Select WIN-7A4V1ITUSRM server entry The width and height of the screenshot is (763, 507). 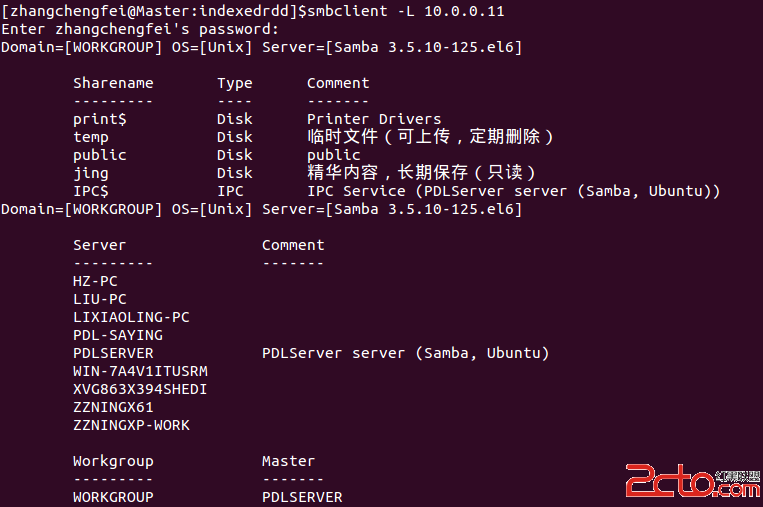pos(140,371)
